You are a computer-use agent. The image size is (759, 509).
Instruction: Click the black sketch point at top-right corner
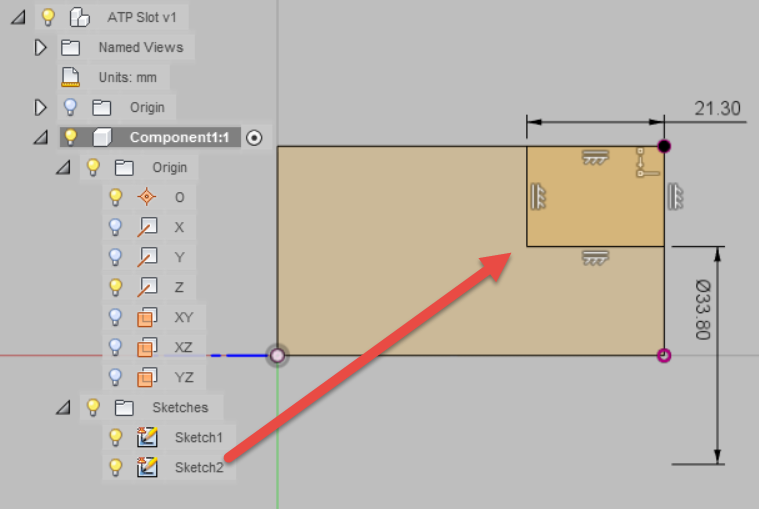pos(664,146)
